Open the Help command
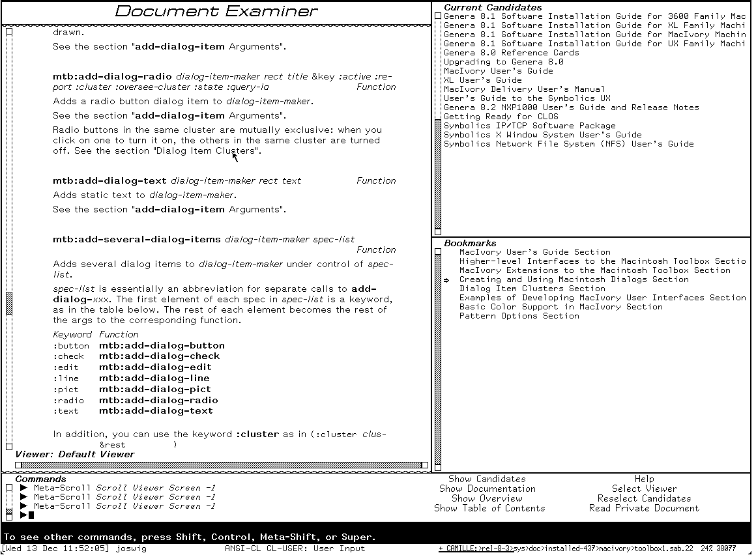Image resolution: width=756 pixels, height=555 pixels. [644, 479]
